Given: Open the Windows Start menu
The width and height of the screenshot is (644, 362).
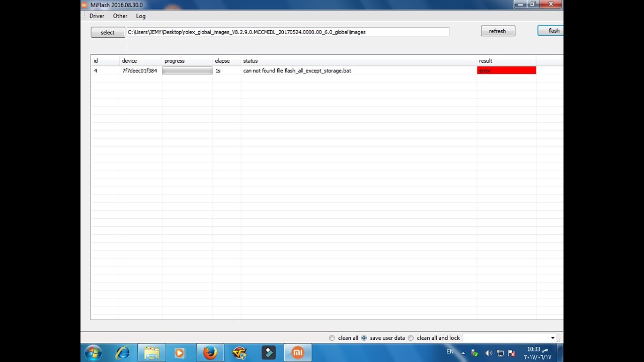Looking at the screenshot, I should pyautogui.click(x=93, y=353).
